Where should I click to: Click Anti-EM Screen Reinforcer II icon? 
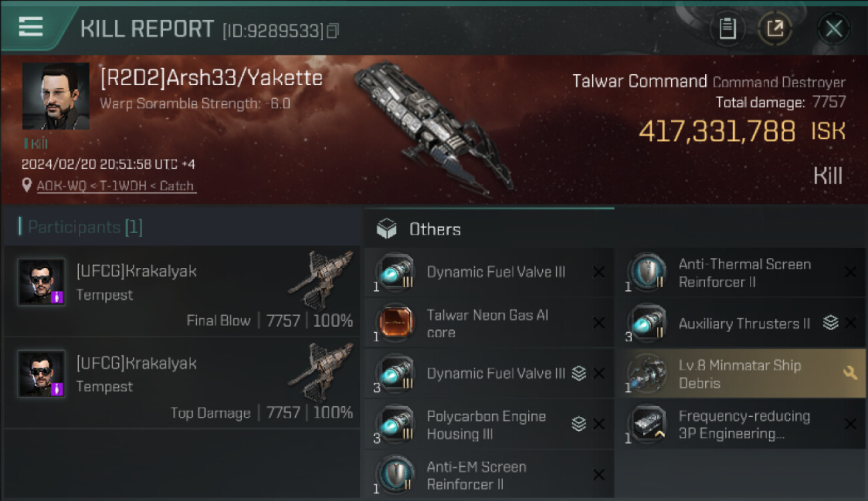pyautogui.click(x=395, y=474)
